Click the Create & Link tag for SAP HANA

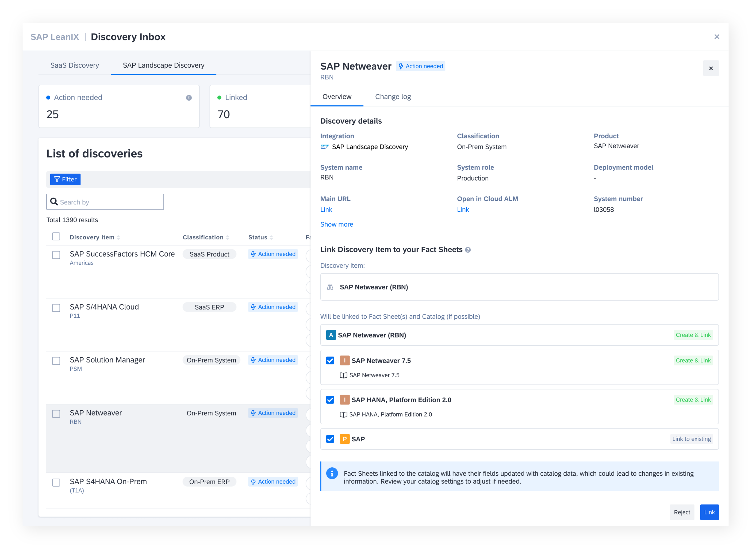[693, 400]
